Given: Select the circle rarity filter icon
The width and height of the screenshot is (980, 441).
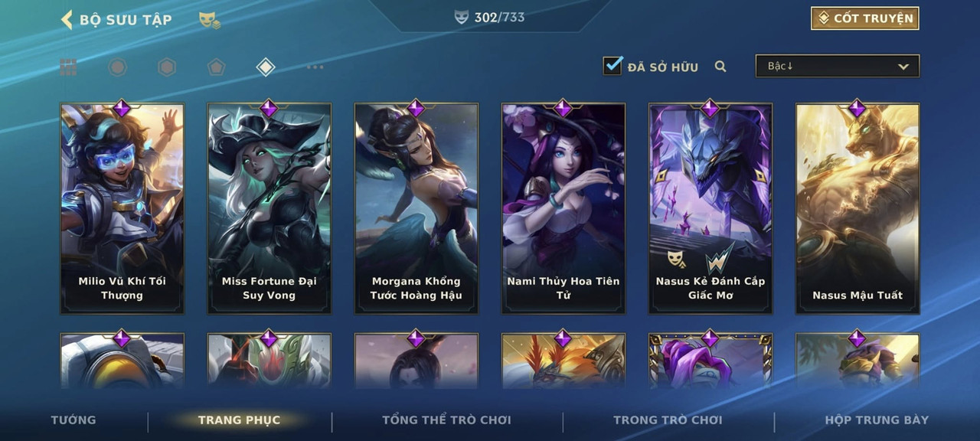Looking at the screenshot, I should 117,67.
